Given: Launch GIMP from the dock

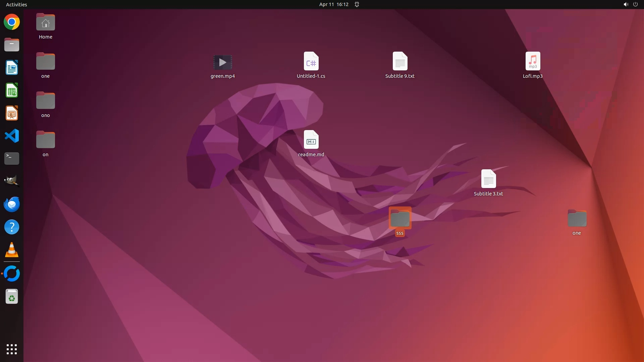Looking at the screenshot, I should point(12,181).
